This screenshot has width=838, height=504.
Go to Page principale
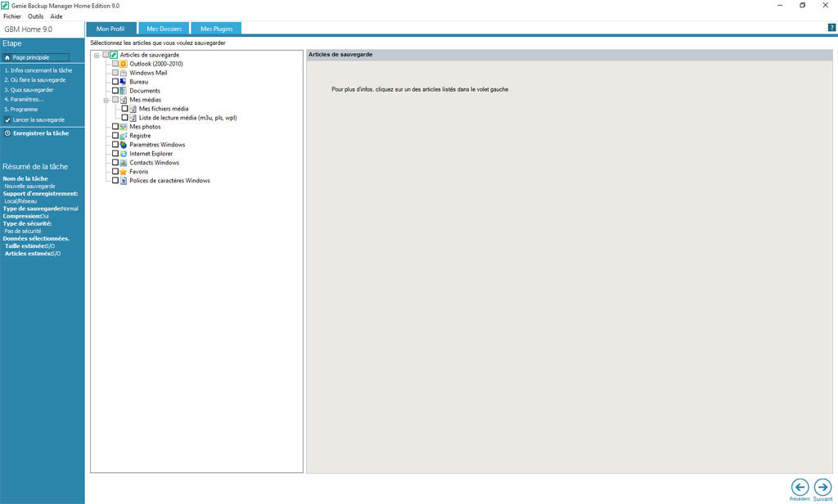click(x=36, y=57)
